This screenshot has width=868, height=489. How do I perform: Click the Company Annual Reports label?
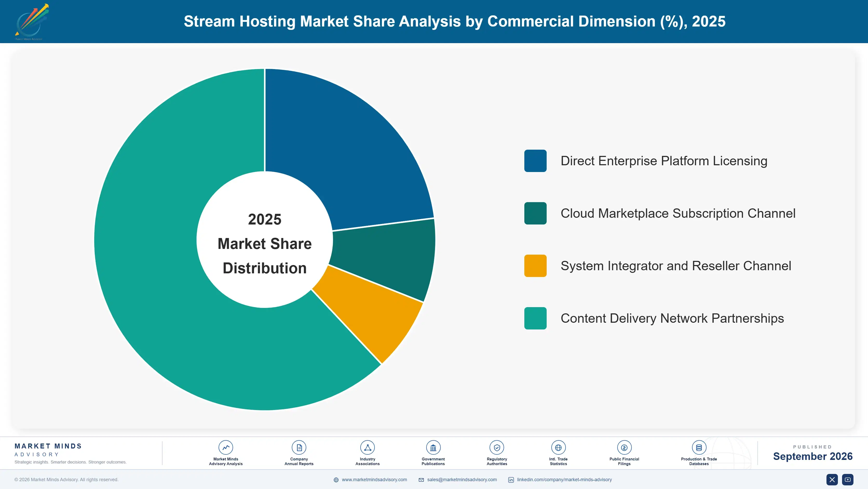pyautogui.click(x=299, y=461)
